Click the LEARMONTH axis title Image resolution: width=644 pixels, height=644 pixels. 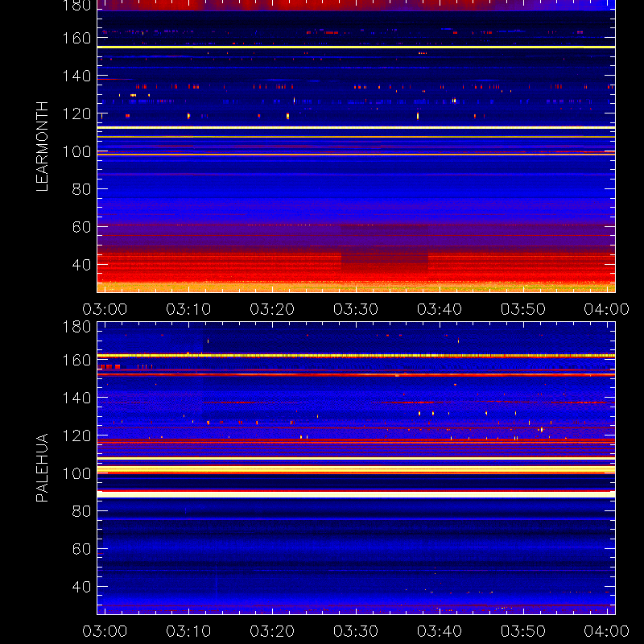tap(43, 147)
